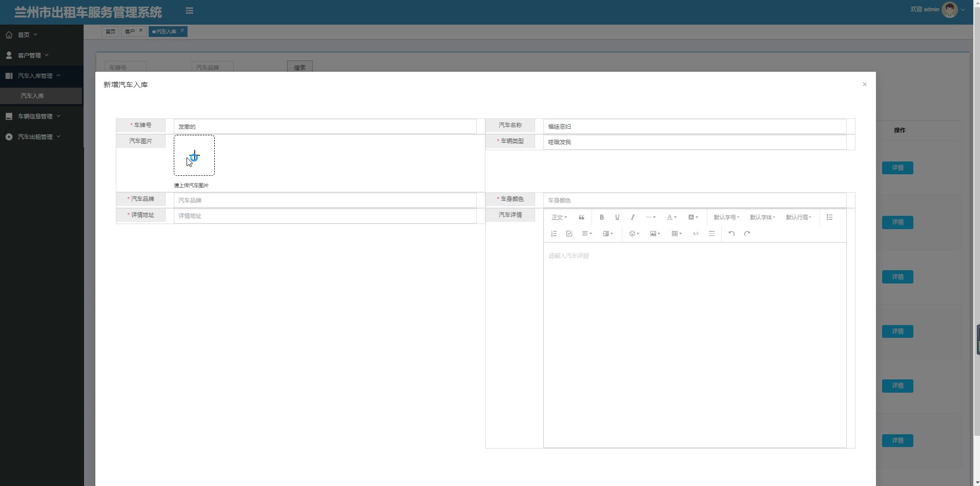980x486 pixels.
Task: Insert a numbered list in editor
Action: click(x=554, y=234)
